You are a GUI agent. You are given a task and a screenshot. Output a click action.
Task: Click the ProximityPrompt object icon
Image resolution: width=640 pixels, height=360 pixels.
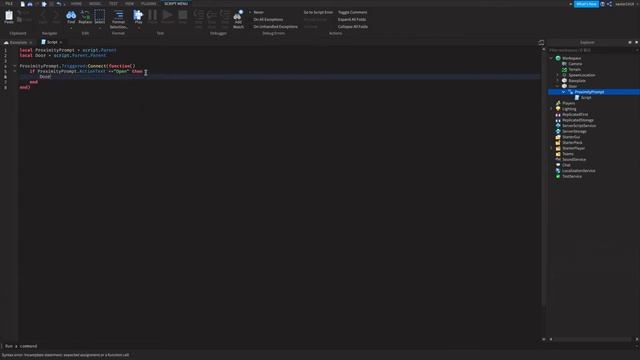[571, 92]
